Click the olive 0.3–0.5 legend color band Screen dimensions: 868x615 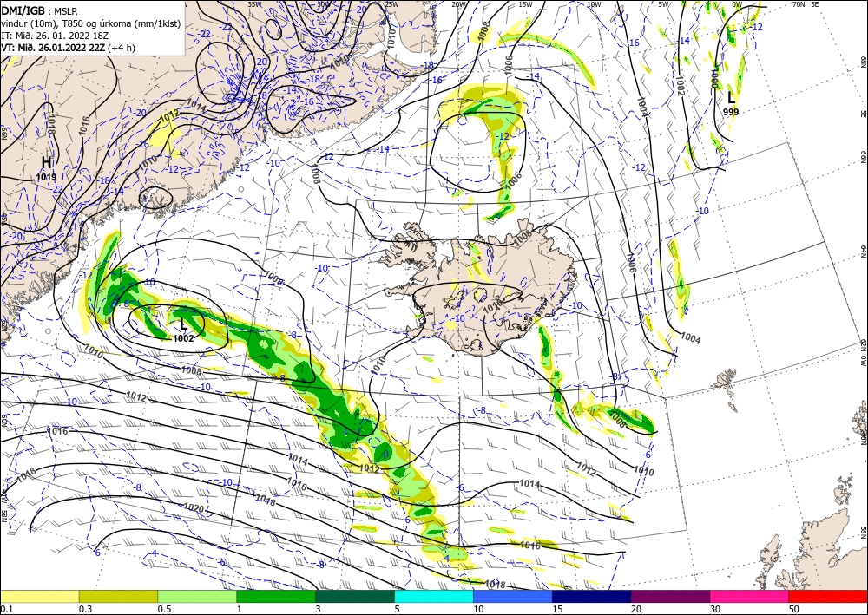point(118,596)
